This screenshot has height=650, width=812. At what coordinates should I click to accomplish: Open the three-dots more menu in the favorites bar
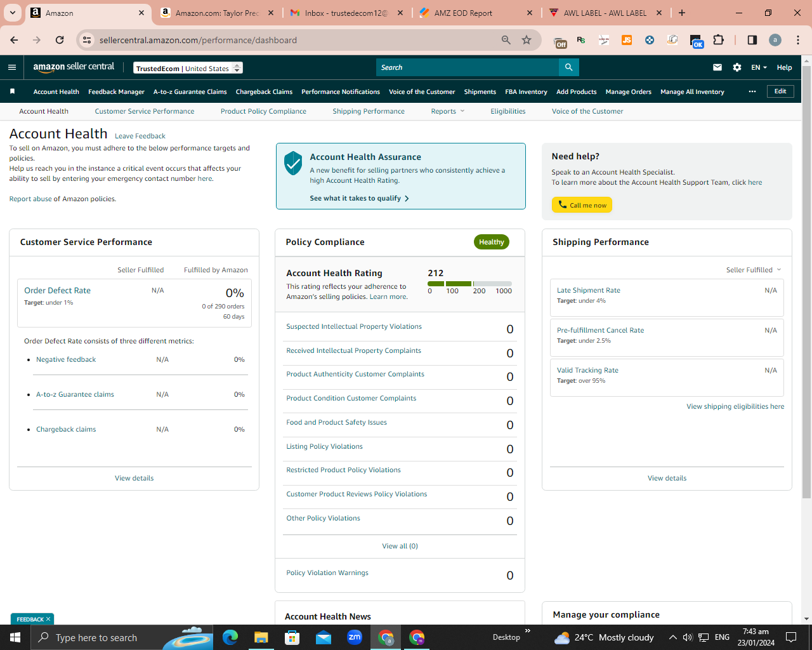pyautogui.click(x=752, y=91)
